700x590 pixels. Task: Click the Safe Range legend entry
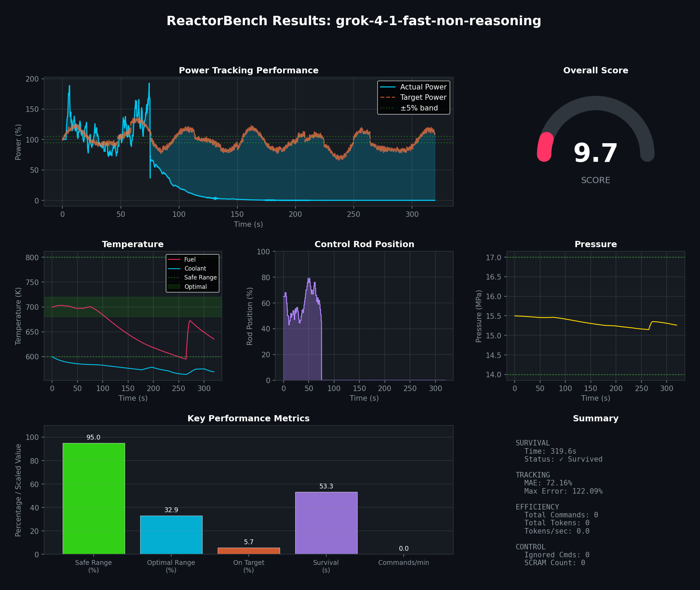tap(200, 277)
